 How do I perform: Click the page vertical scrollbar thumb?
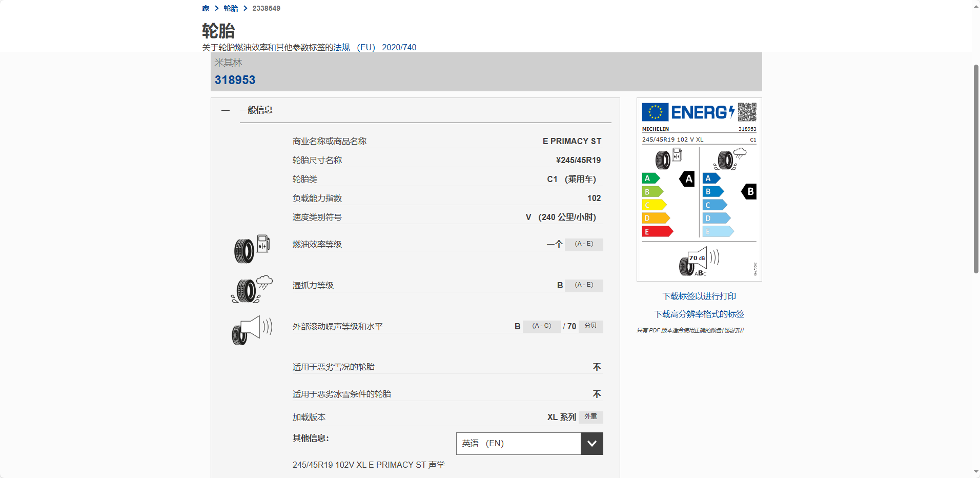976,169
